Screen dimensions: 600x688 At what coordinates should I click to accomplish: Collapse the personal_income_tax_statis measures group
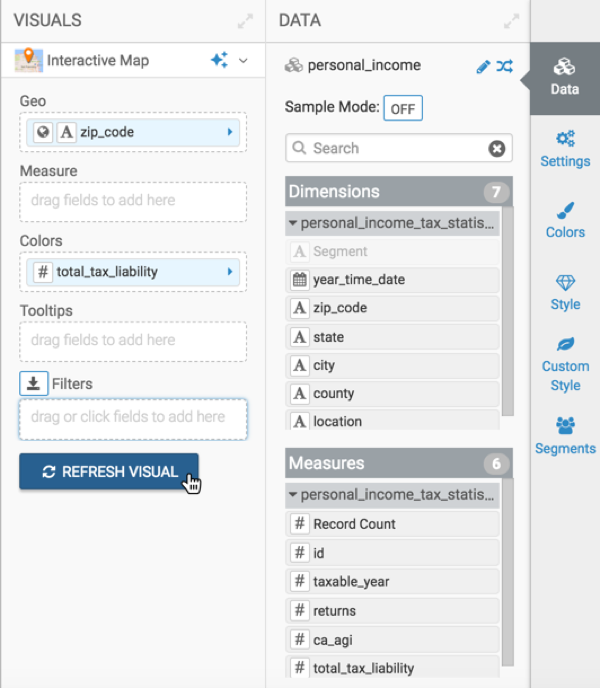tap(293, 495)
